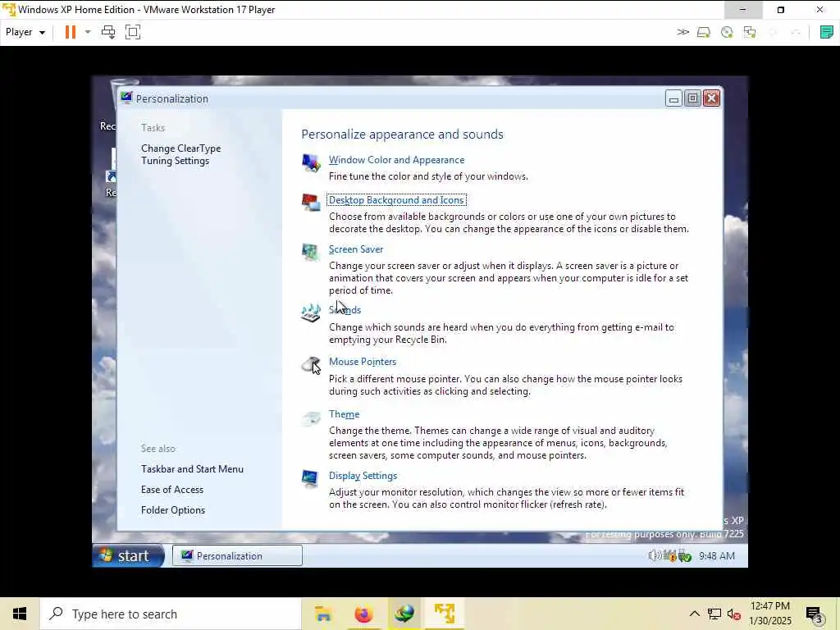The image size is (840, 630).
Task: Open Ease of Access under See also
Action: (x=172, y=490)
